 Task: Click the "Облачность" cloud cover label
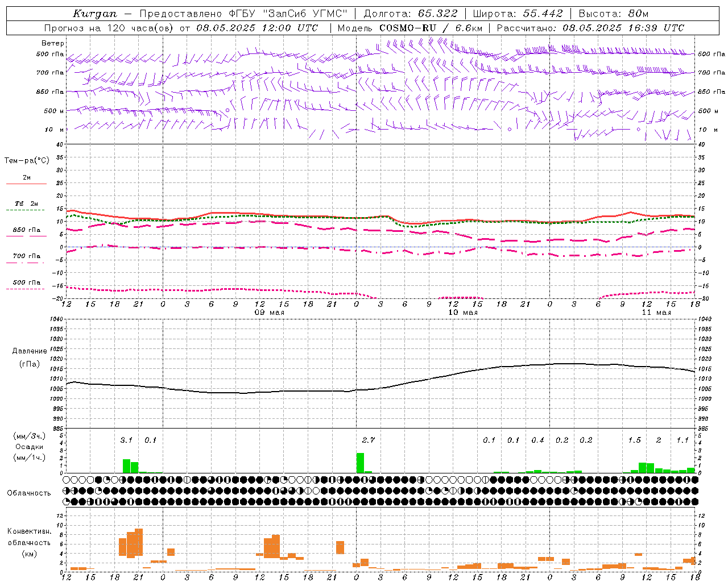(29, 493)
